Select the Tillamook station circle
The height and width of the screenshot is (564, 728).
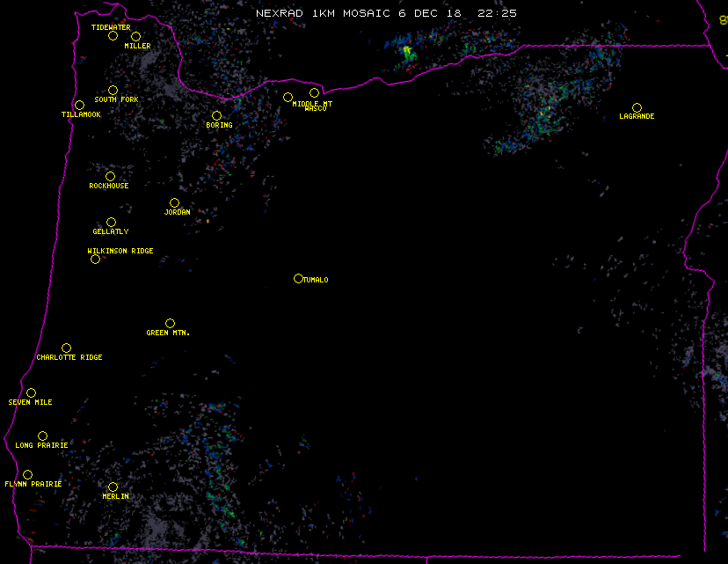tap(79, 106)
